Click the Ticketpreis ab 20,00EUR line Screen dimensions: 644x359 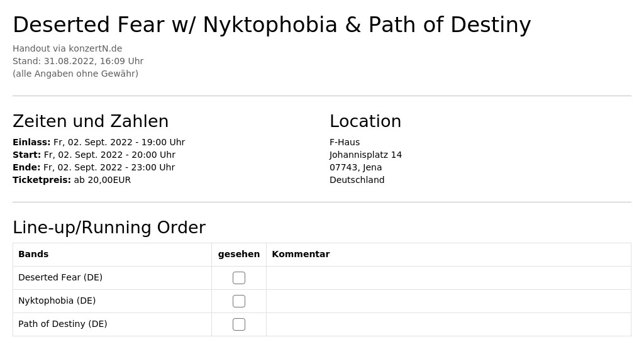coord(72,180)
